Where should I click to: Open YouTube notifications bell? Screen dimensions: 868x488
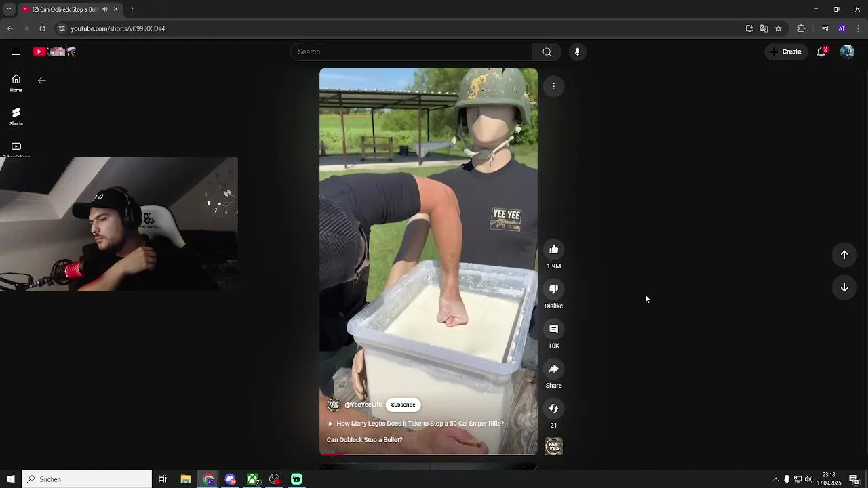point(821,52)
